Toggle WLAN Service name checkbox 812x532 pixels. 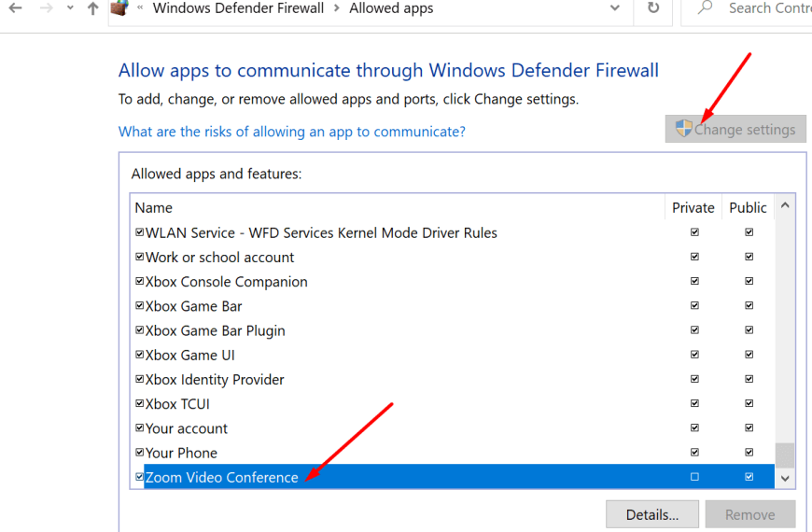pyautogui.click(x=139, y=232)
